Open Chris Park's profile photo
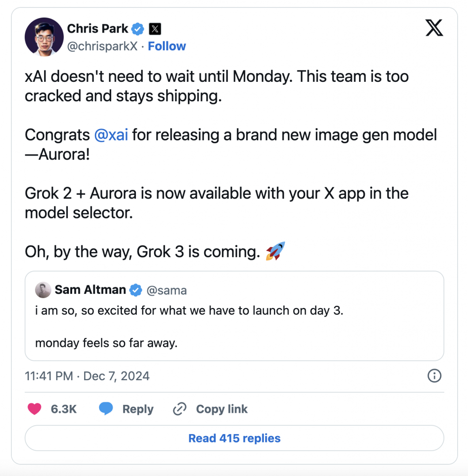The width and height of the screenshot is (468, 476). (x=43, y=37)
